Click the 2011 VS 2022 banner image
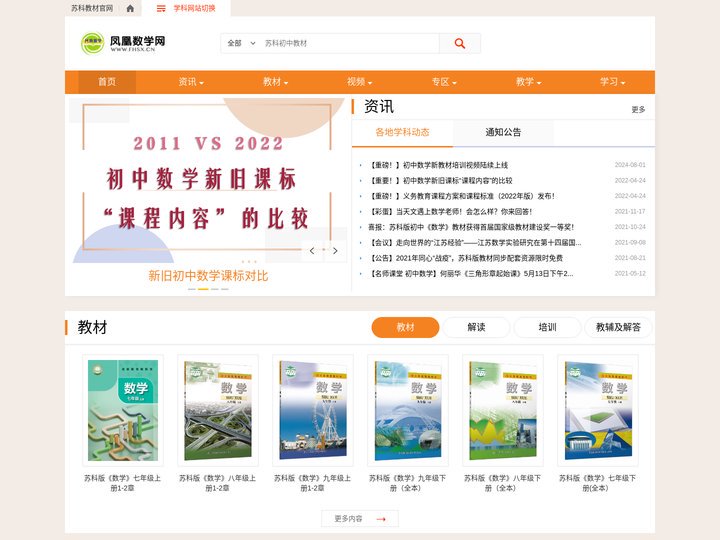720x540 pixels. 206,179
